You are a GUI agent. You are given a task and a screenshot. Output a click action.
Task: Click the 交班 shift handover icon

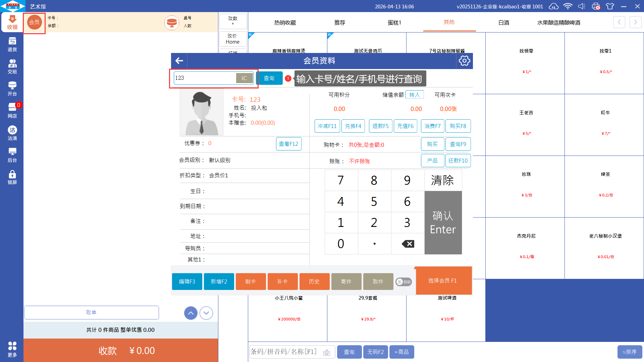click(x=12, y=67)
